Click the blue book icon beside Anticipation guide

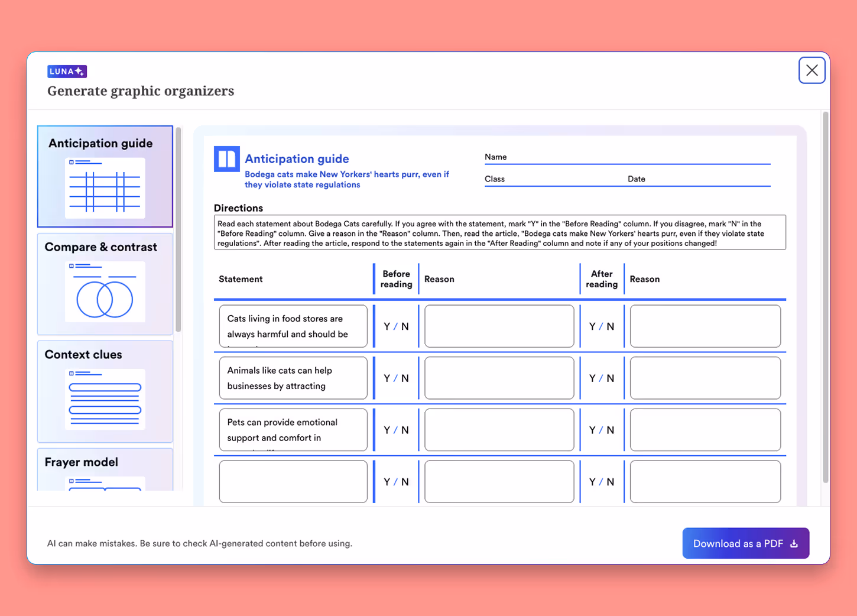(226, 159)
